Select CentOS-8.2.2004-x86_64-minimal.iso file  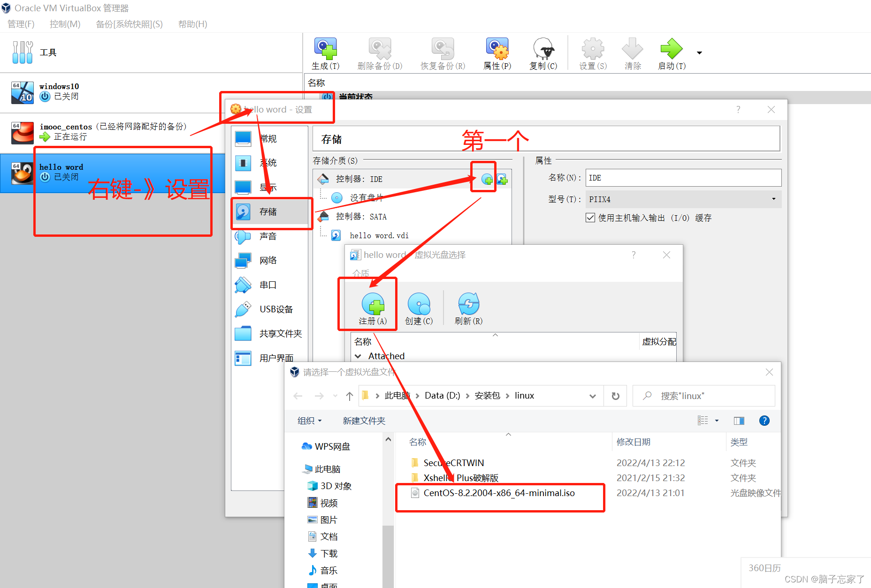[499, 493]
